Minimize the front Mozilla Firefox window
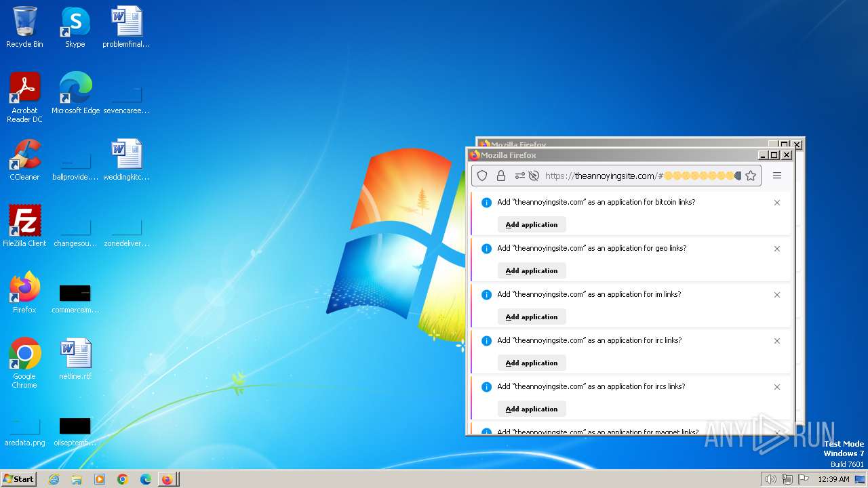Screen dimensions: 868x488 tap(763, 155)
